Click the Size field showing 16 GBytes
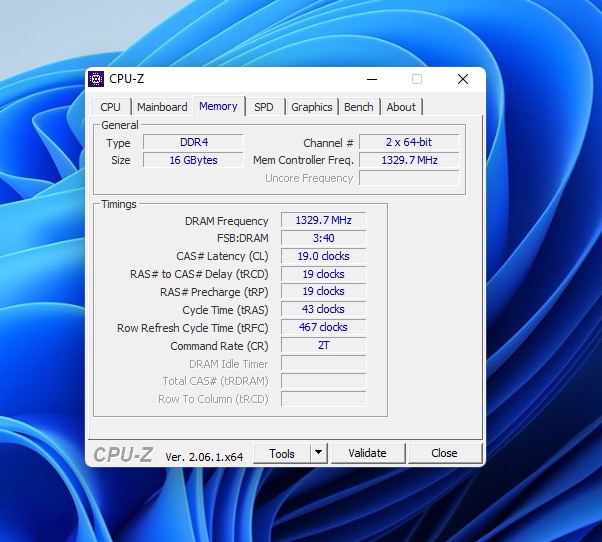The width and height of the screenshot is (602, 542). [193, 160]
